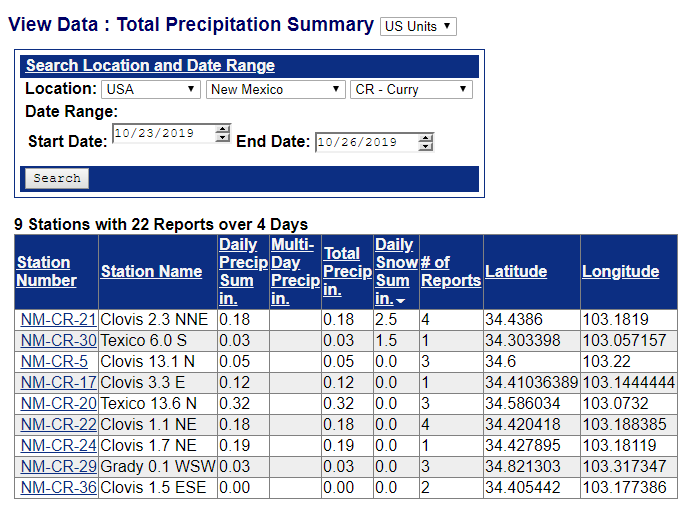
Task: Select the station name Texico 6.0 S
Action: pos(143,340)
